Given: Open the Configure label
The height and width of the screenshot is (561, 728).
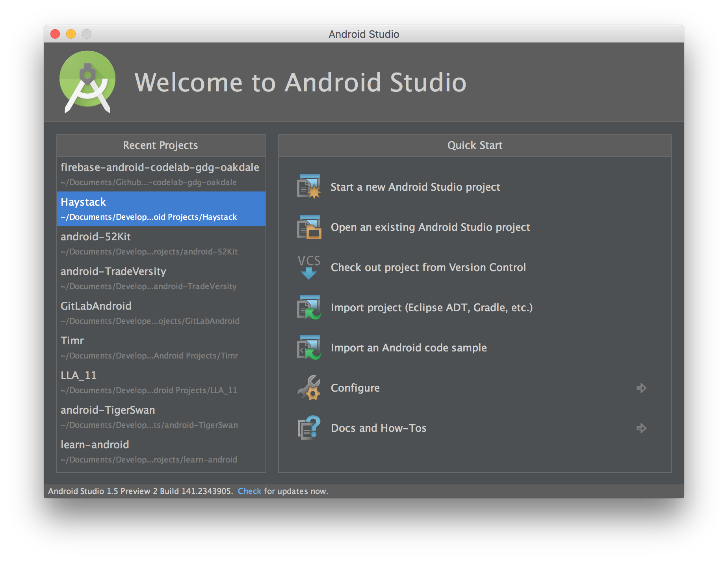Looking at the screenshot, I should click(x=355, y=388).
